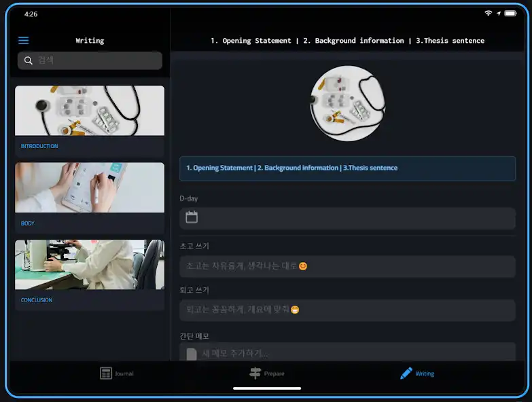This screenshot has height=402, width=532.
Task: Tap the circular medical profile image
Action: [x=348, y=103]
